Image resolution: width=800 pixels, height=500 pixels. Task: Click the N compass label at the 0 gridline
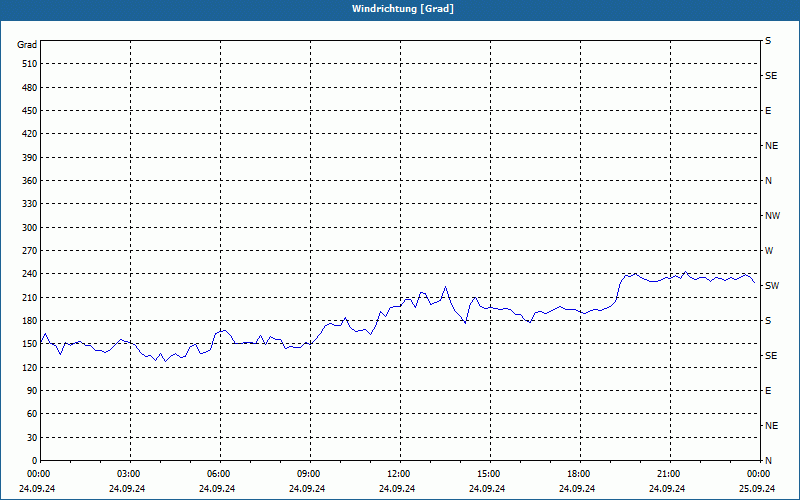pos(768,461)
